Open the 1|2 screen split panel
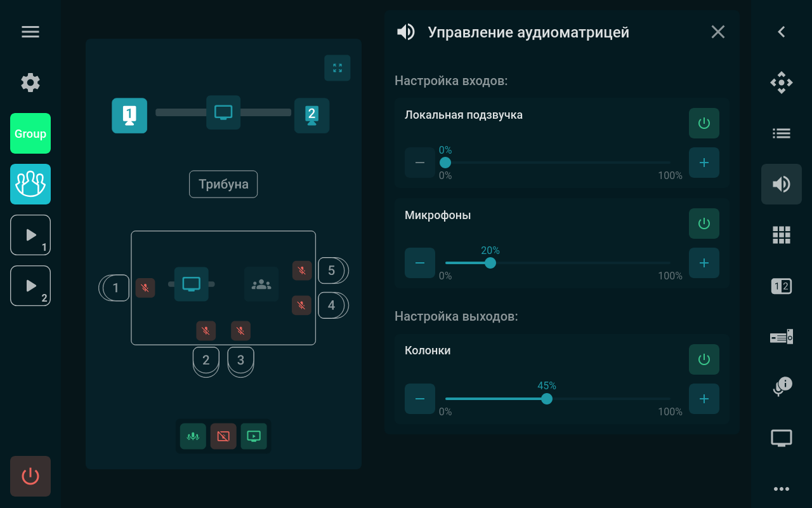This screenshot has width=812, height=508. 782,286
